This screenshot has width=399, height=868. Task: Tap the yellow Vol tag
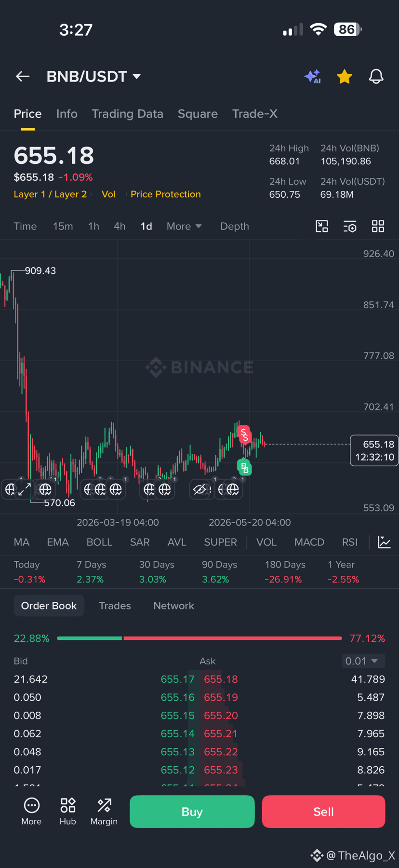108,194
